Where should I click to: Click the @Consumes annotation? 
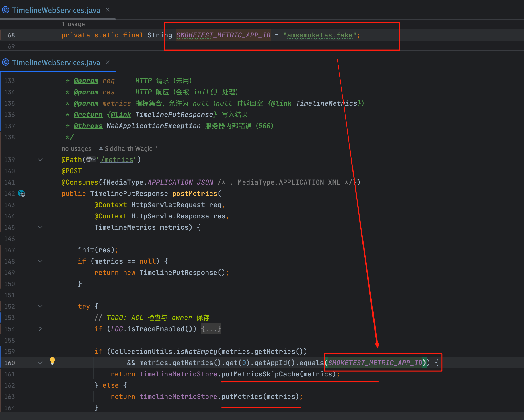[80, 182]
